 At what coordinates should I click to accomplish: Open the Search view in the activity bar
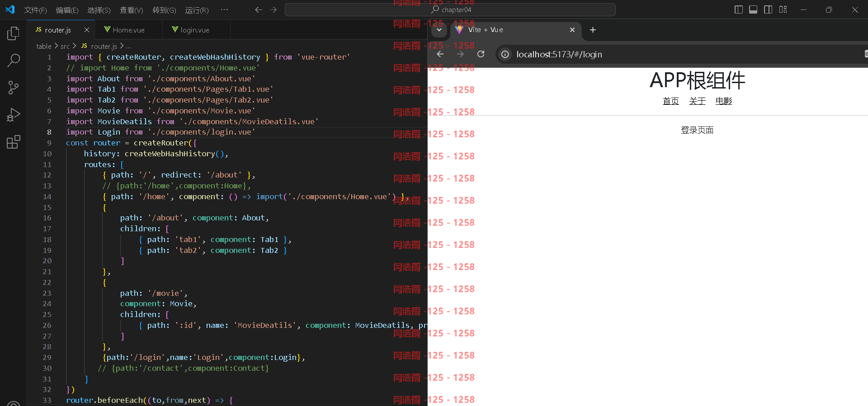[x=14, y=61]
